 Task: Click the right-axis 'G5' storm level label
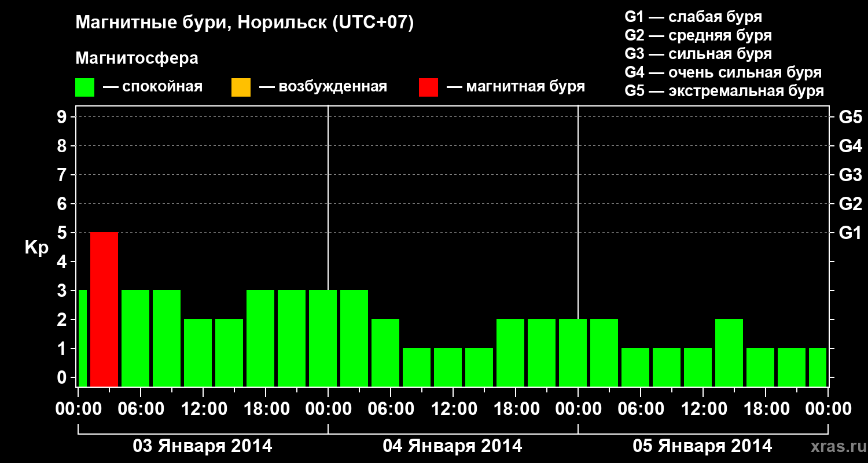[x=850, y=117]
